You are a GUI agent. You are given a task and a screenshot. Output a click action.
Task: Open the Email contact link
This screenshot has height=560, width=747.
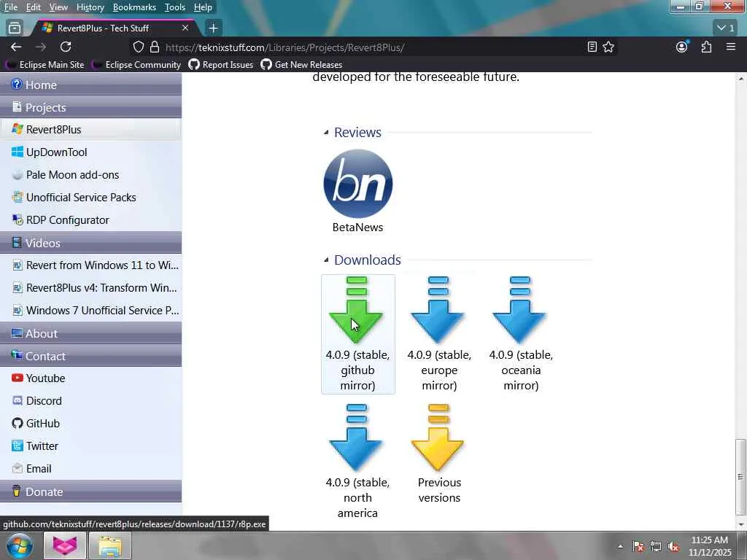[90, 469]
